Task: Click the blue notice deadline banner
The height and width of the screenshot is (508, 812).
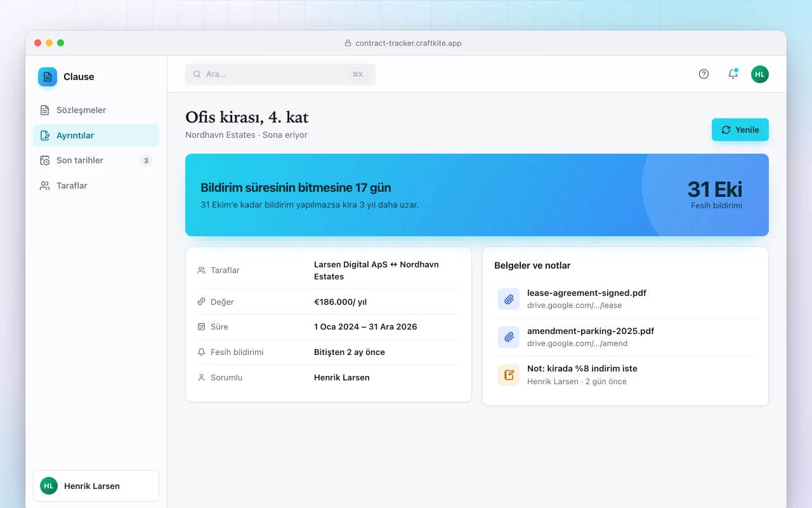Action: coord(477,195)
